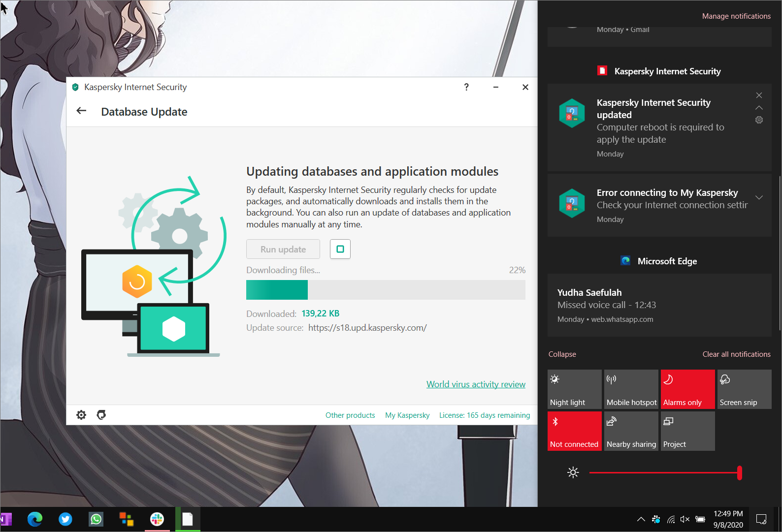Image resolution: width=782 pixels, height=532 pixels.
Task: Open World virus activity review link
Action: [x=476, y=384]
